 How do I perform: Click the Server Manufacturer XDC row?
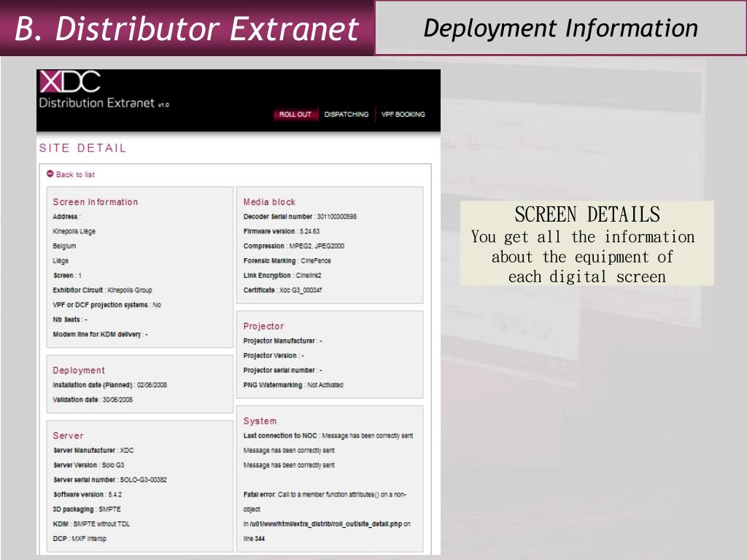(x=93, y=451)
